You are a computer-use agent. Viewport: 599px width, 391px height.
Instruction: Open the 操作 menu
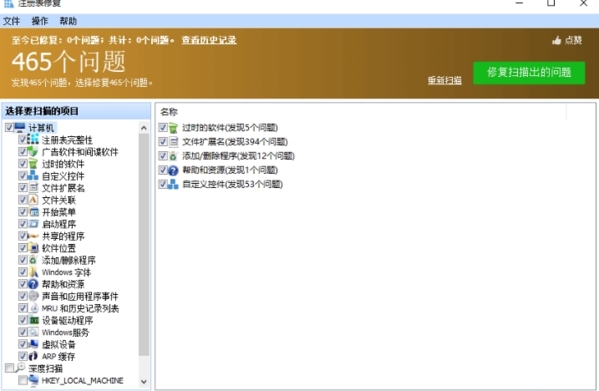point(40,21)
